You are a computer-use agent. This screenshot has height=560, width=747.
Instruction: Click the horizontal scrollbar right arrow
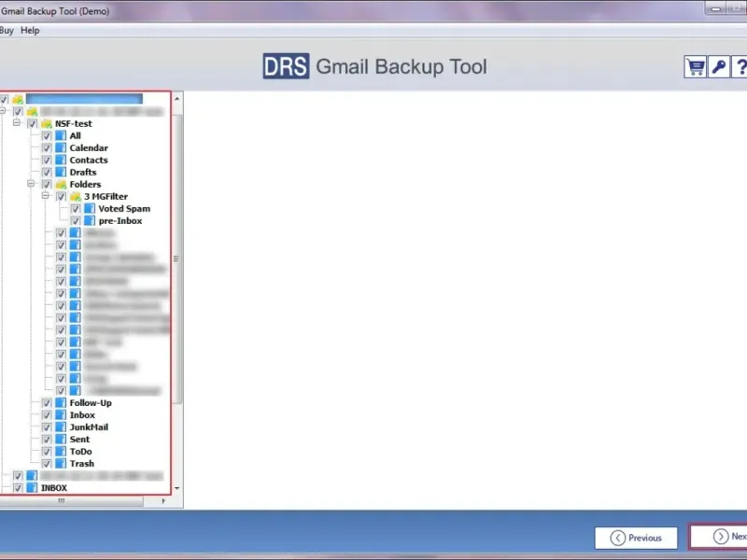coord(164,501)
